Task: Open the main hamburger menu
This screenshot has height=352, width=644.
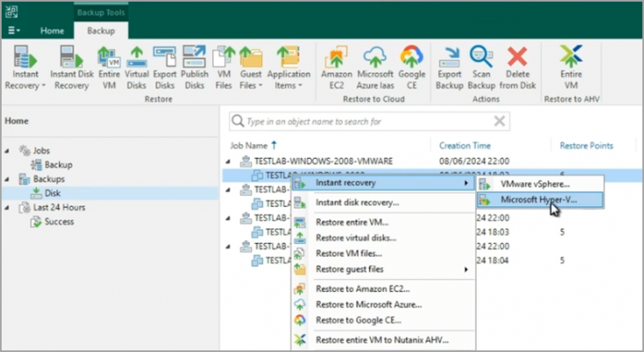Action: pyautogui.click(x=14, y=30)
